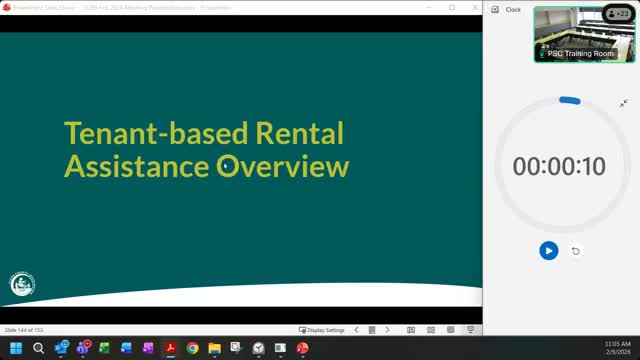Open Windows taskbar search
The height and width of the screenshot is (360, 640).
[38, 348]
